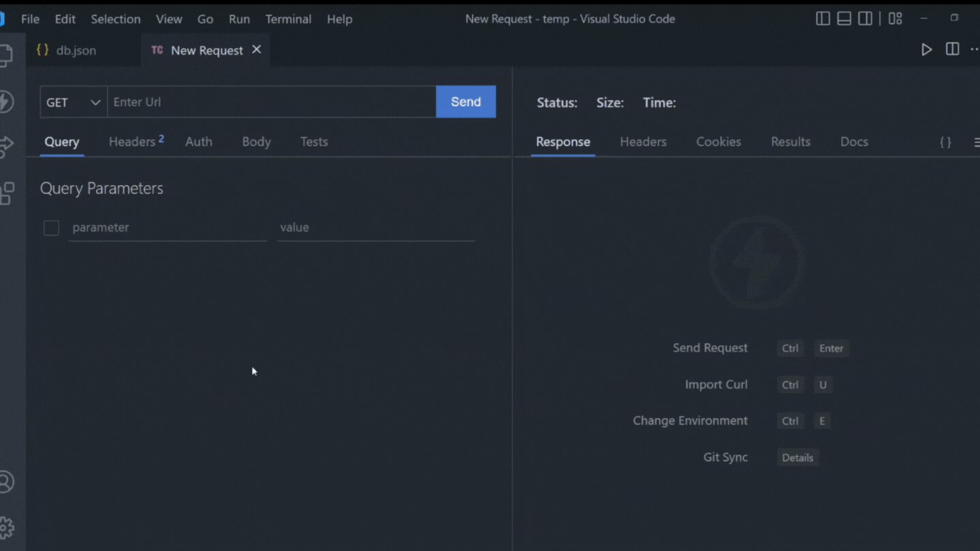This screenshot has height=551, width=980.
Task: Click the blue Send button
Action: 466,102
